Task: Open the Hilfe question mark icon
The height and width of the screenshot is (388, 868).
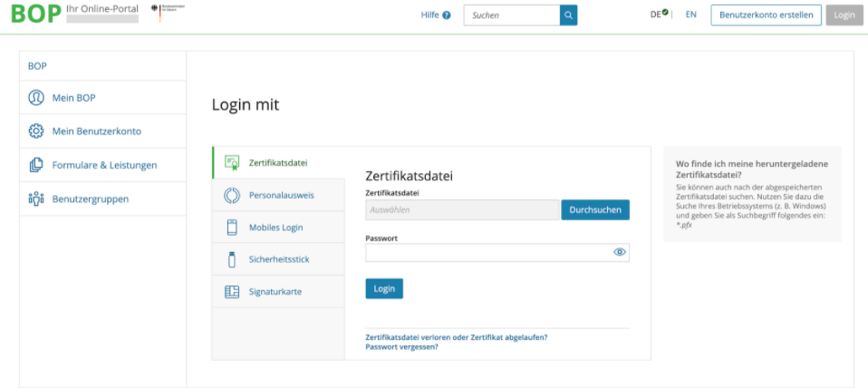Action: (447, 15)
